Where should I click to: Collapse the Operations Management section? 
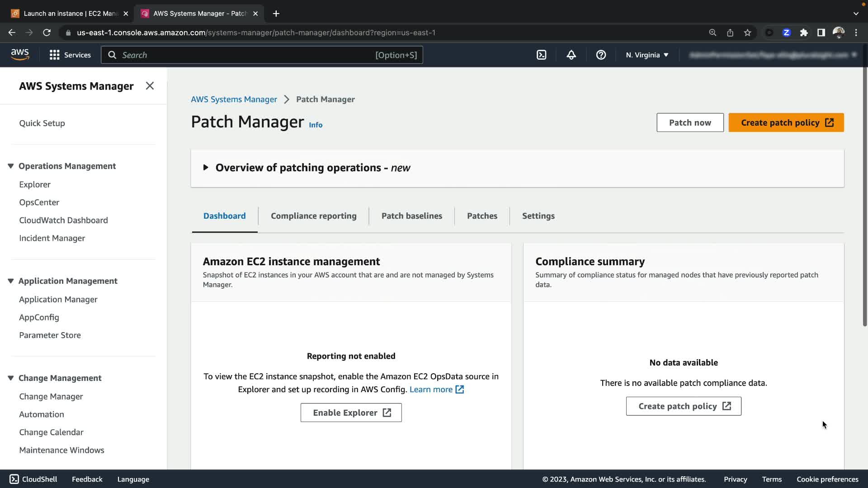point(11,166)
